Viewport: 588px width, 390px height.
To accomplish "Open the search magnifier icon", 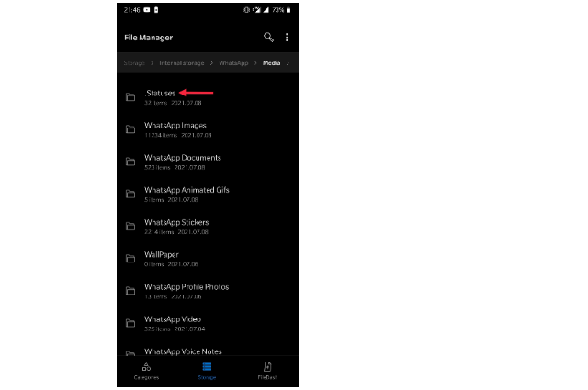I will (x=268, y=37).
